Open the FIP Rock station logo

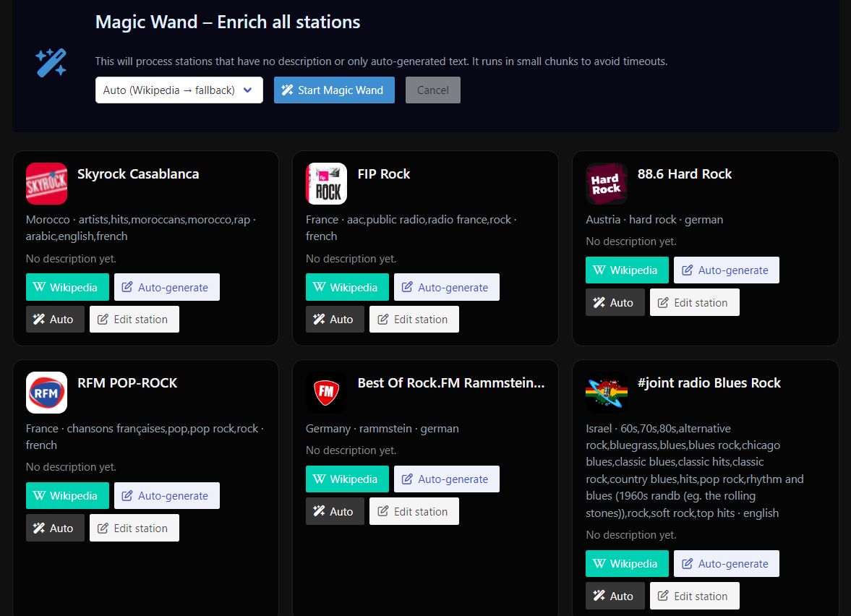[x=326, y=184]
